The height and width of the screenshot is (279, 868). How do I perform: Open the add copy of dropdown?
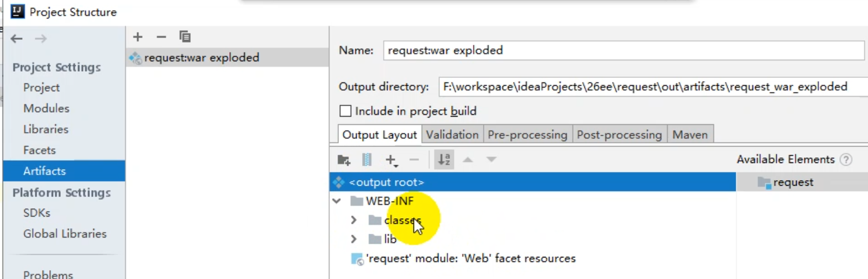click(x=391, y=160)
